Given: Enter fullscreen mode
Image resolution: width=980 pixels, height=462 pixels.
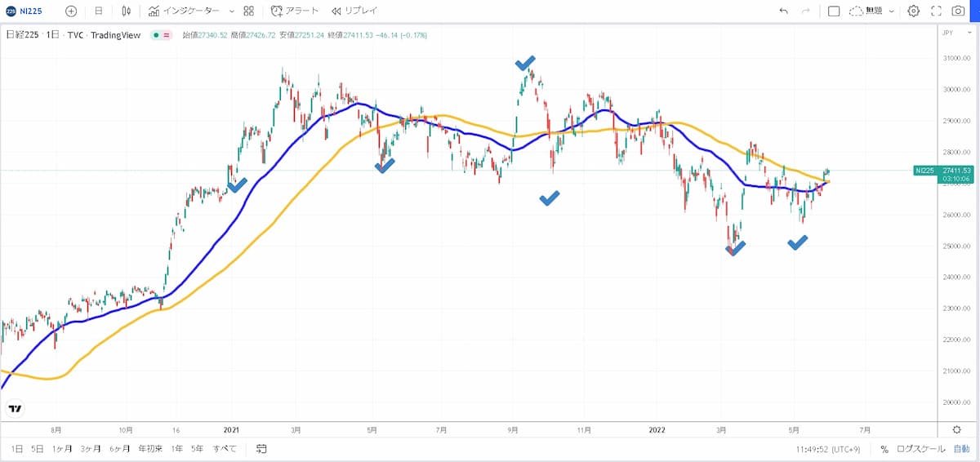Looking at the screenshot, I should pos(936,11).
